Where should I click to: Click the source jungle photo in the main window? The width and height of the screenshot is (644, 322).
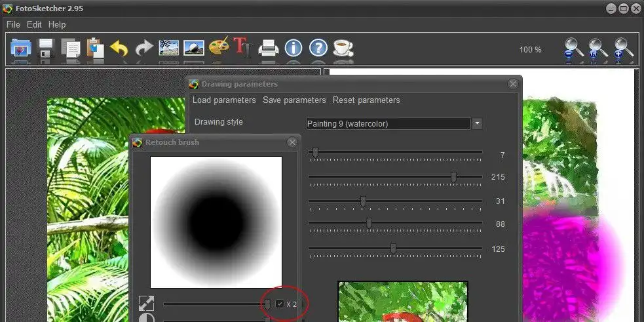pyautogui.click(x=88, y=210)
